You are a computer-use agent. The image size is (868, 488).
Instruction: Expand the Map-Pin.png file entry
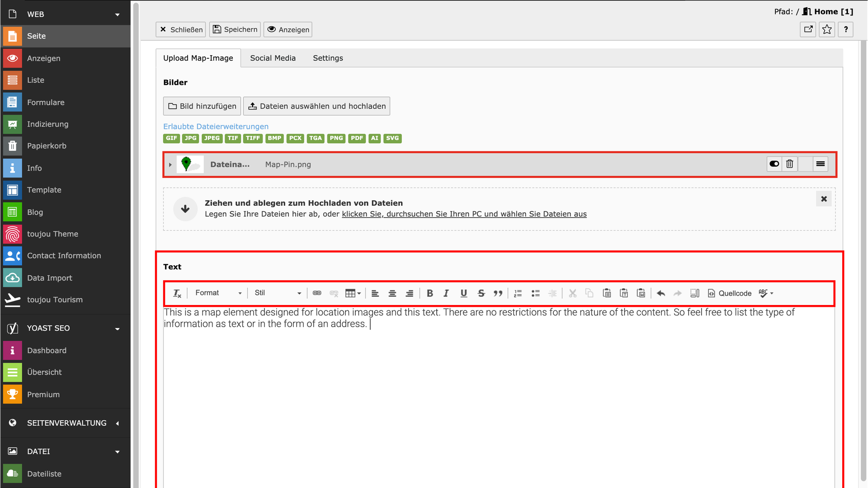170,165
